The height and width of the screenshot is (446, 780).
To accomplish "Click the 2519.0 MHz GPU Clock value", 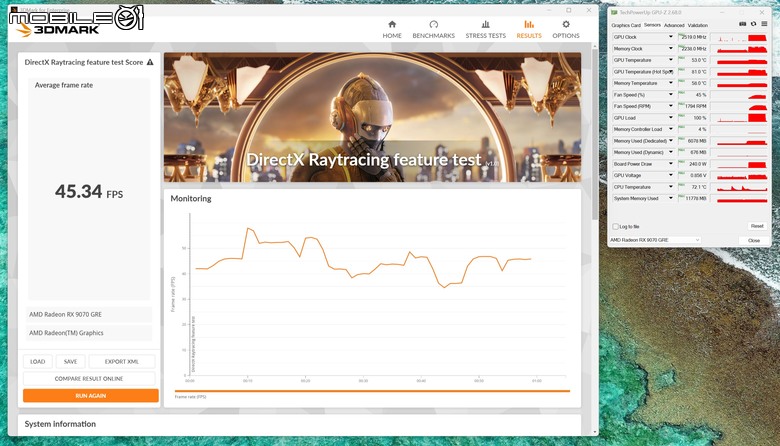I will click(x=693, y=37).
